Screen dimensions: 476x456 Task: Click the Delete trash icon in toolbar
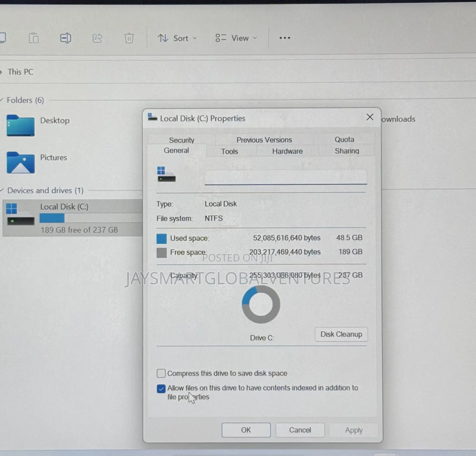(x=129, y=38)
